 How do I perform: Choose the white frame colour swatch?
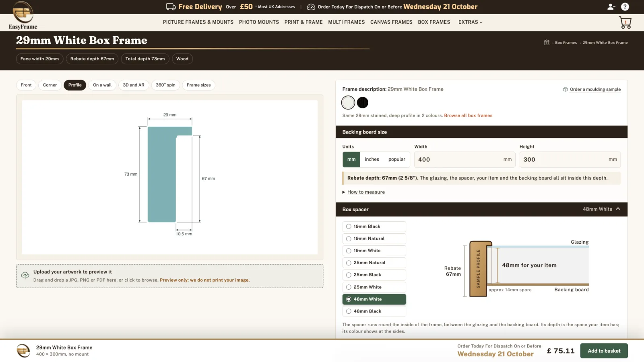coord(348,103)
